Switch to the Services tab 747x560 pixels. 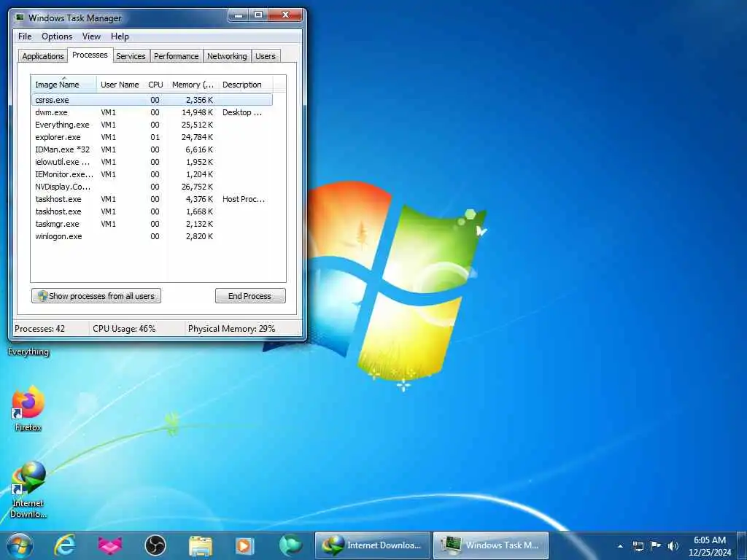[131, 56]
